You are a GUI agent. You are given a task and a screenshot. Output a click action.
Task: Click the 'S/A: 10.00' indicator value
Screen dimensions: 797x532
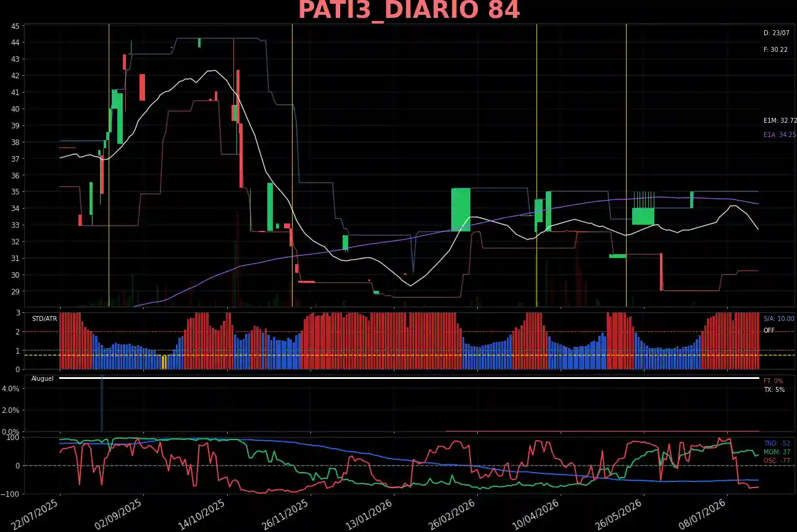(x=778, y=318)
